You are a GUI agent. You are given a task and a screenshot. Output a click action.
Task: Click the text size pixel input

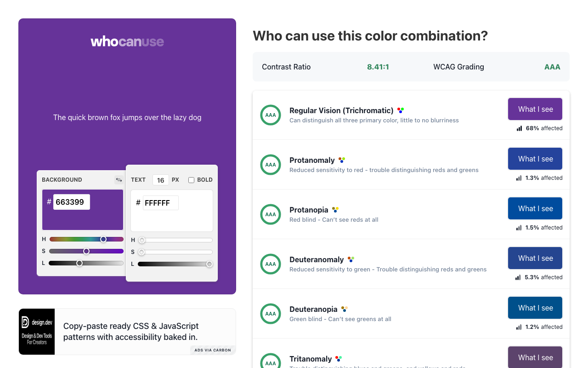click(161, 180)
